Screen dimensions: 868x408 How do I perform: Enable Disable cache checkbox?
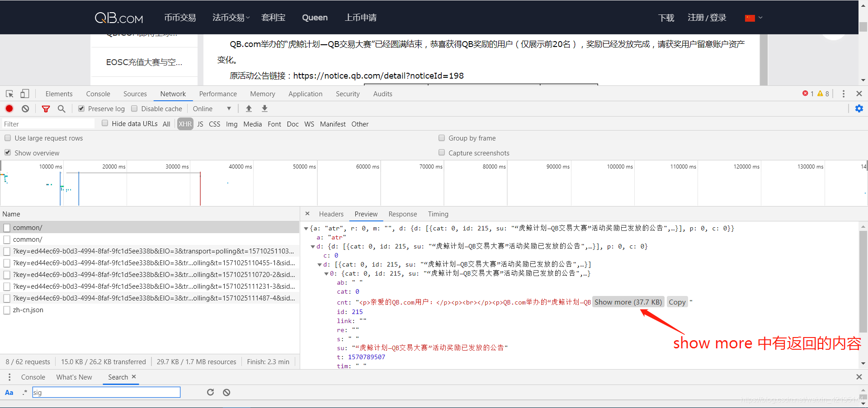(134, 108)
